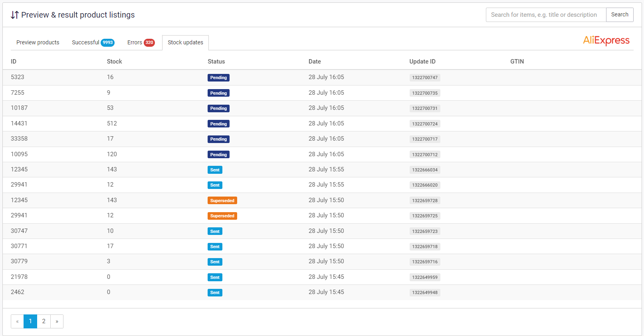This screenshot has height=336, width=644.
Task: Click update ID 1322666020
Action: [x=425, y=185]
